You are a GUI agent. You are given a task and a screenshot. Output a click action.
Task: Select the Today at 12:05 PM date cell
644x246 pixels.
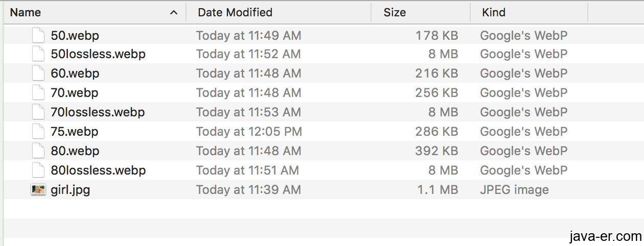(249, 132)
